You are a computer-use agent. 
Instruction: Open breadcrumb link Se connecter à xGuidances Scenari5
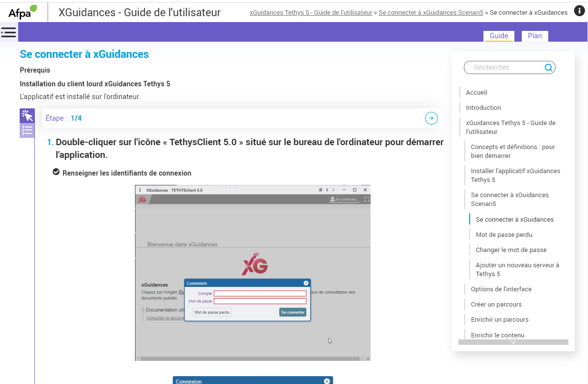coord(431,13)
